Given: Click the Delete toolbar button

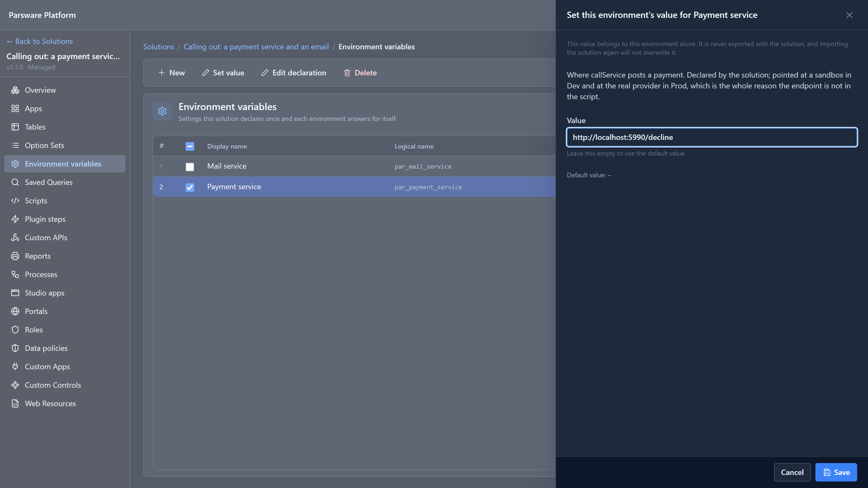Looking at the screenshot, I should point(360,73).
